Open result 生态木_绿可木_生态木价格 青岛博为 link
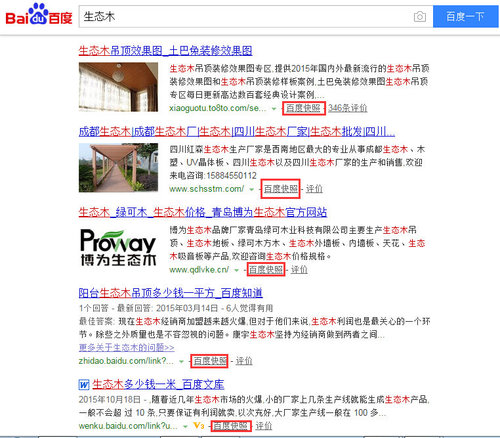 pyautogui.click(x=203, y=212)
